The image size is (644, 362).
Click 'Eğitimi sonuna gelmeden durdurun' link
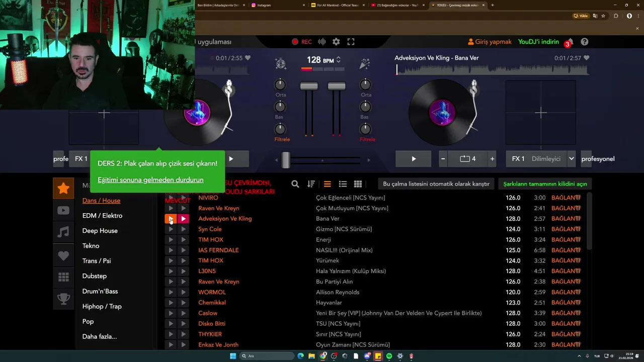150,179
